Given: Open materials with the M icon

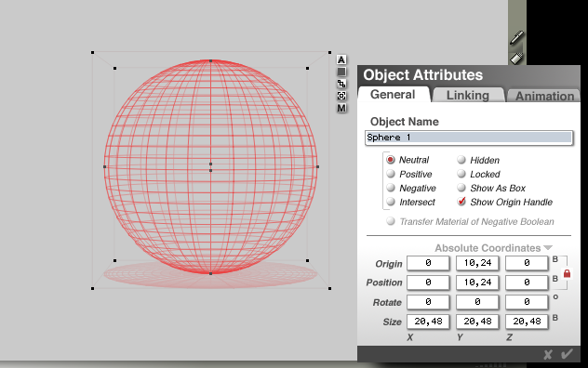Looking at the screenshot, I should point(341,109).
